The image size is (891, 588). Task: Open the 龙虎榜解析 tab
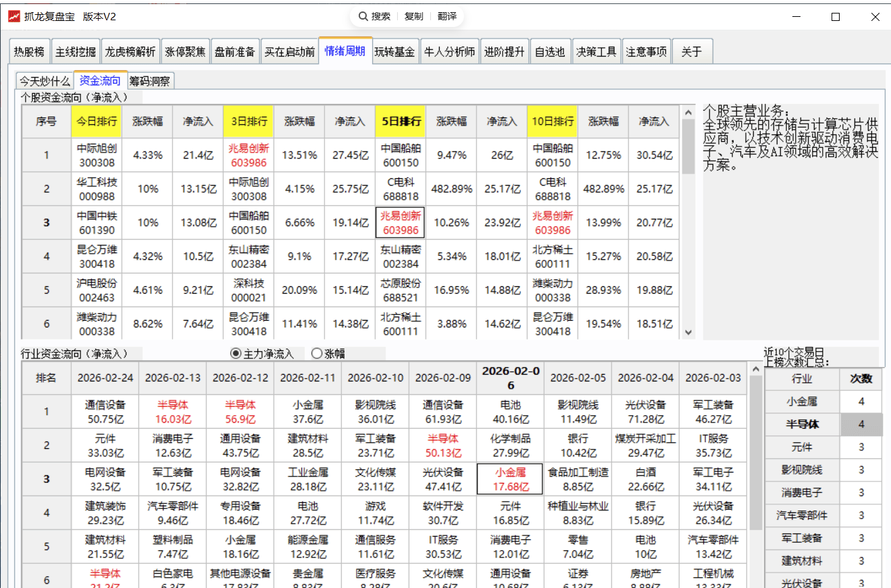click(x=130, y=52)
